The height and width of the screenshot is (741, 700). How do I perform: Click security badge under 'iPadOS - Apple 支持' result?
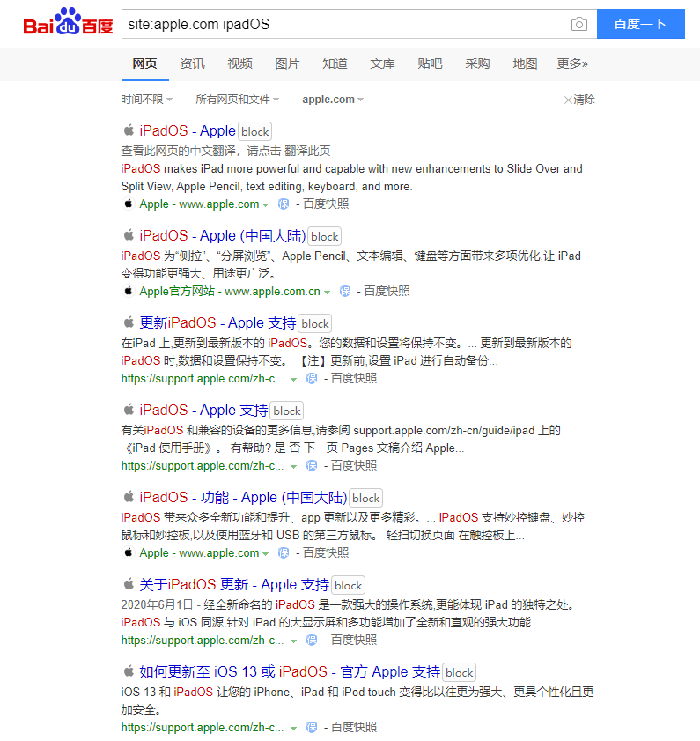point(312,465)
